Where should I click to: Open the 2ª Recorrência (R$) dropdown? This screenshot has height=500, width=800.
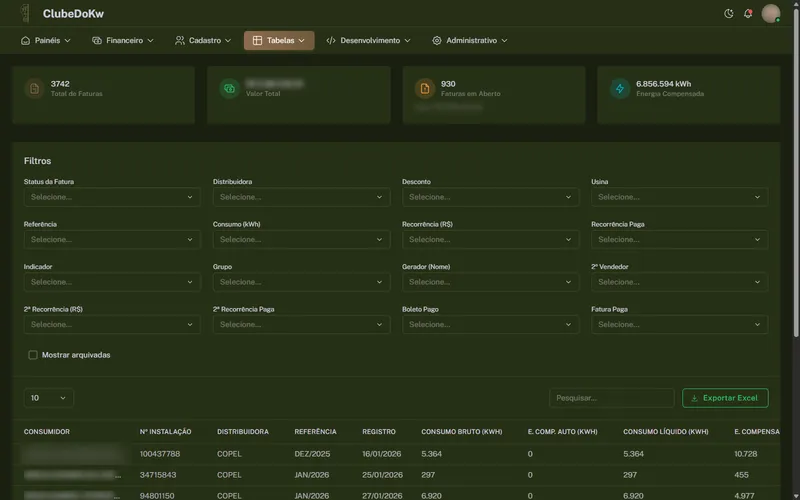pos(112,324)
